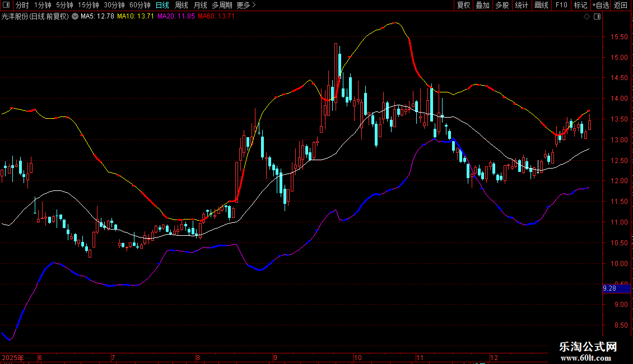Select the 5分钟 period tab
The image size is (633, 364).
(64, 5)
